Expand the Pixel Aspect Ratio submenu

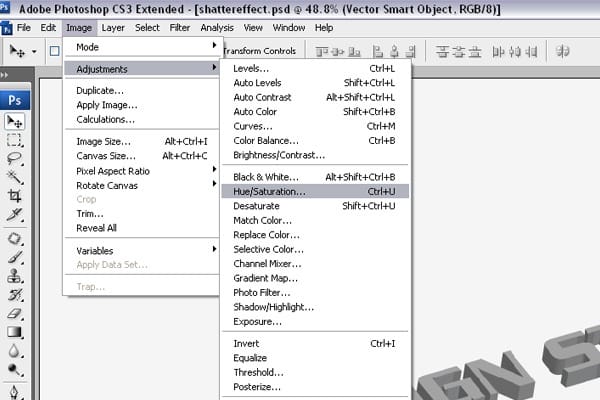141,171
